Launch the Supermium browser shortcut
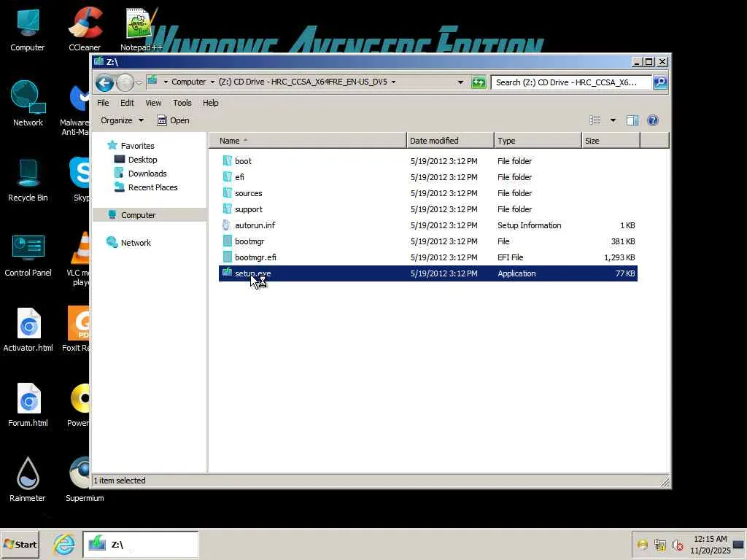Image resolution: width=747 pixels, height=560 pixels. [x=85, y=479]
